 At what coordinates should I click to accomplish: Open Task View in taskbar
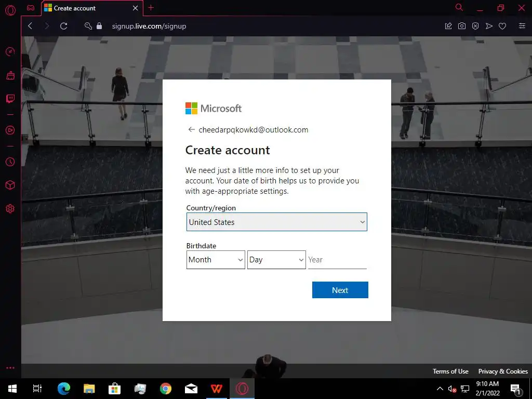coord(37,389)
